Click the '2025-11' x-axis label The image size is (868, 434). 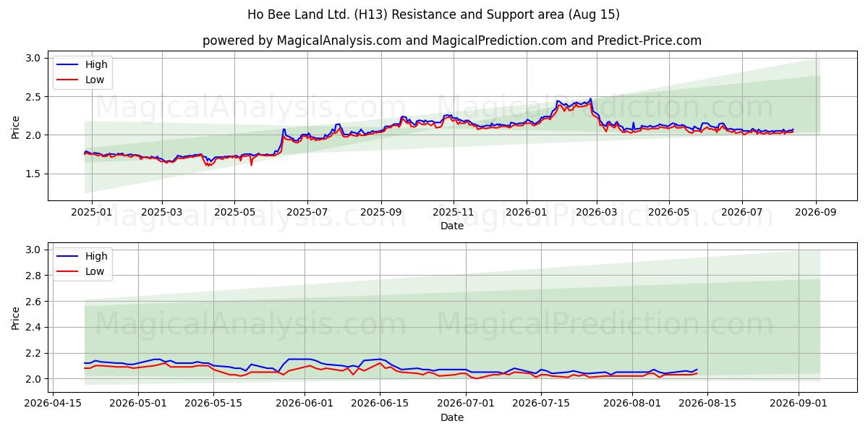pyautogui.click(x=454, y=212)
